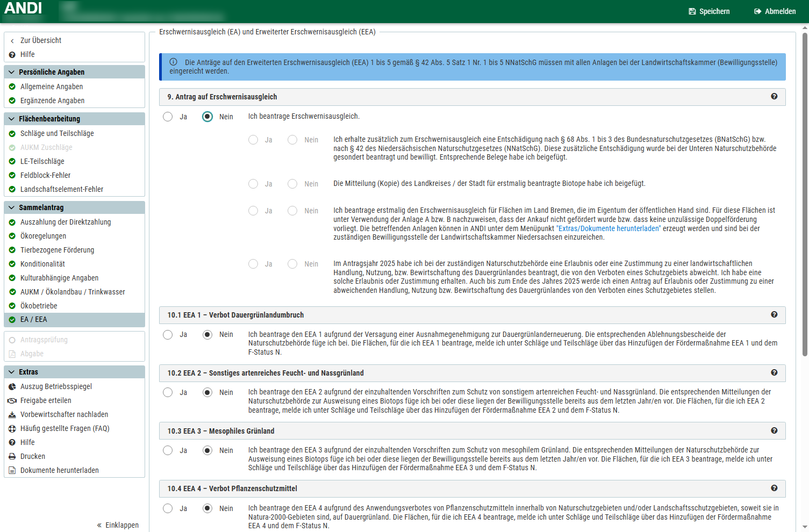Image resolution: width=809 pixels, height=532 pixels.
Task: Click Einklappen to collapse the sidebar
Action: point(117,525)
